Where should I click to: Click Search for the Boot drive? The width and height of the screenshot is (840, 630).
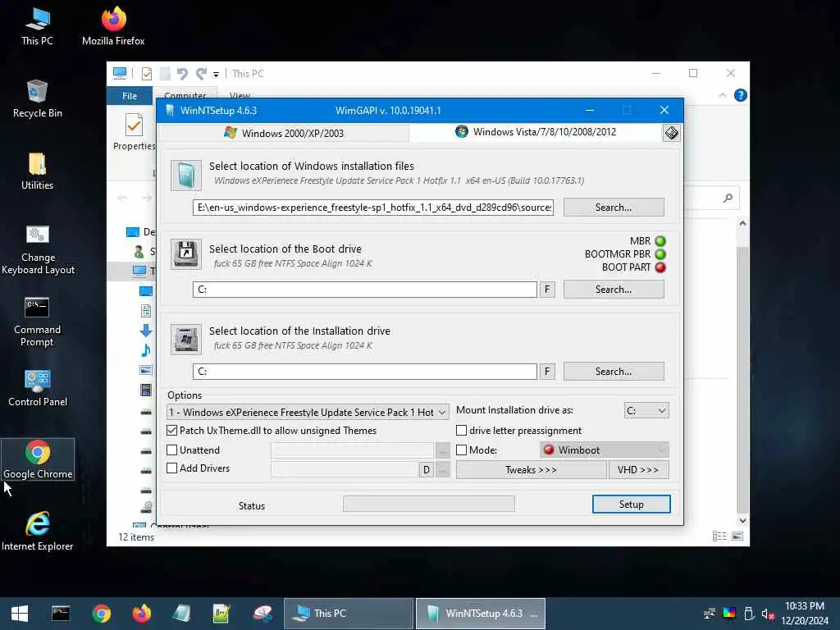tap(614, 290)
